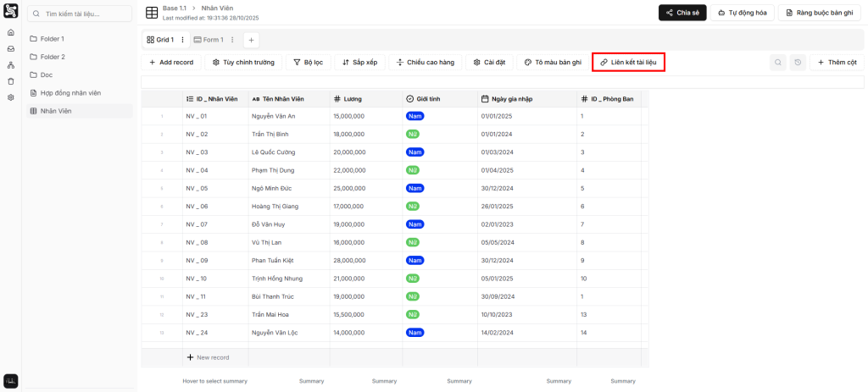Open settings gear in left sidebar
868x392 pixels.
tap(11, 97)
